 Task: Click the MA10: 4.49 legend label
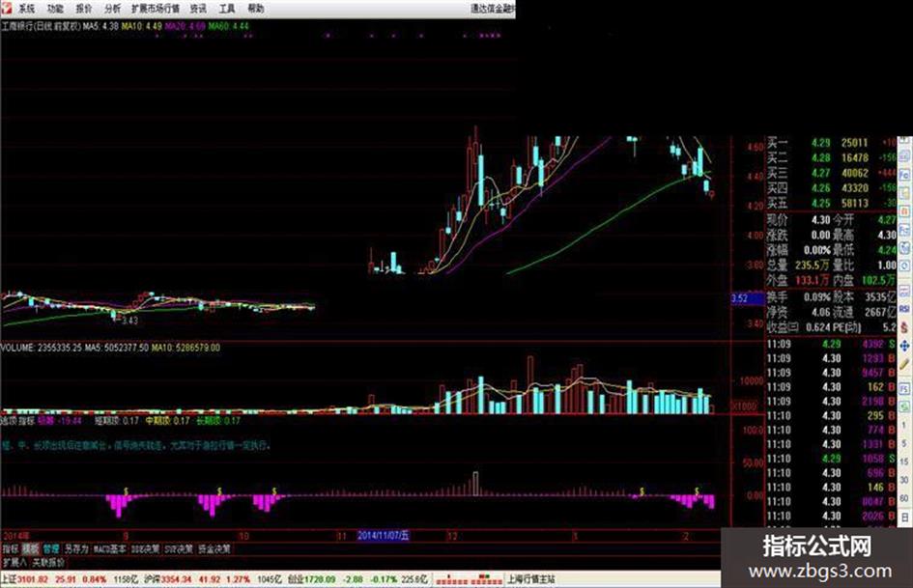pos(141,26)
